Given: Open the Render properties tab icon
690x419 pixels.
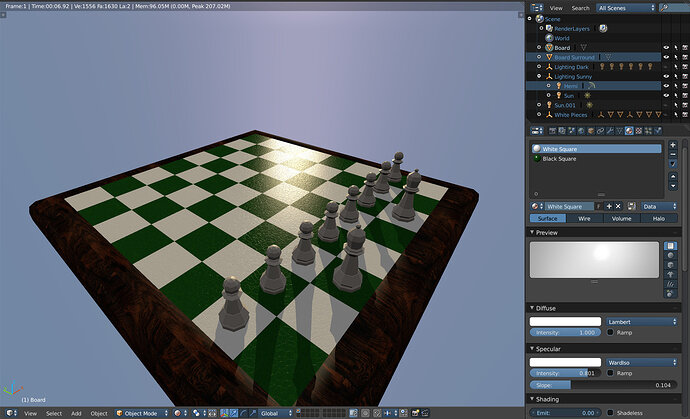Looking at the screenshot, I should pos(553,131).
